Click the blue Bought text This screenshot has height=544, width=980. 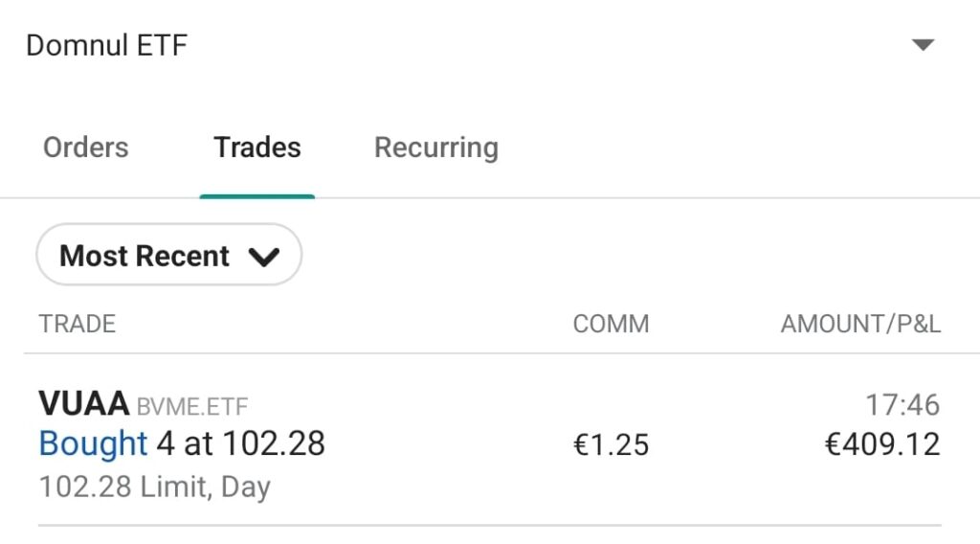click(93, 443)
